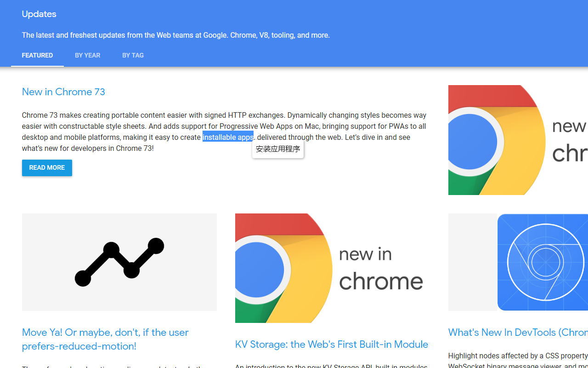Click the 'new in chrome' wordmark beside the logo
The width and height of the screenshot is (588, 368).
coord(381,267)
